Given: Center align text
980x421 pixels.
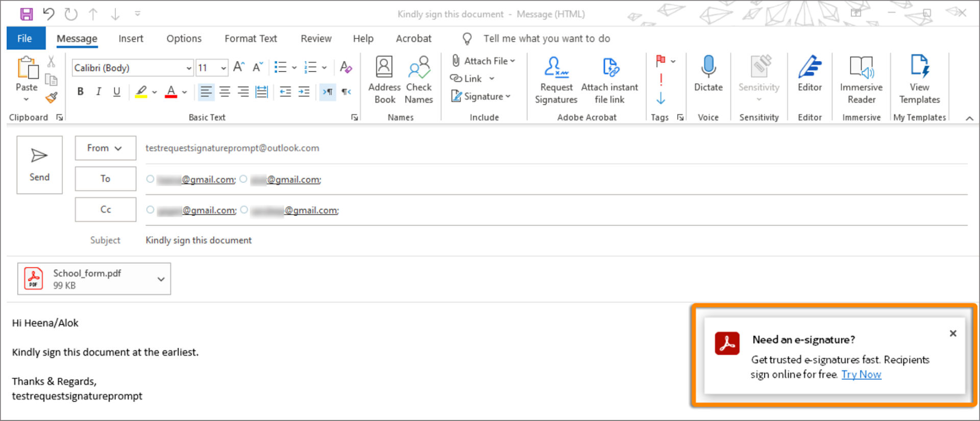Looking at the screenshot, I should (225, 92).
